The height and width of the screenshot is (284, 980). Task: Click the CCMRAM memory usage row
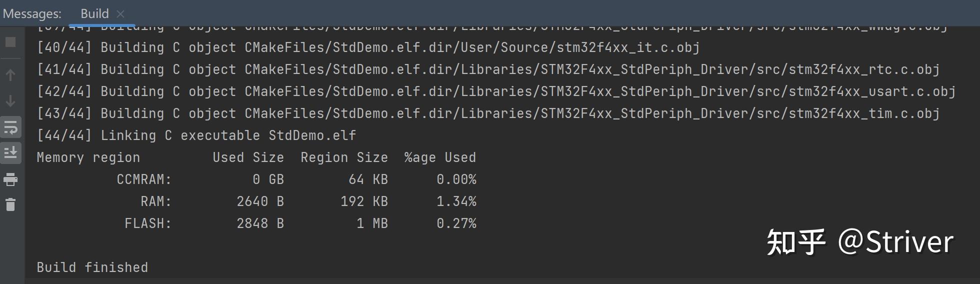click(x=296, y=179)
